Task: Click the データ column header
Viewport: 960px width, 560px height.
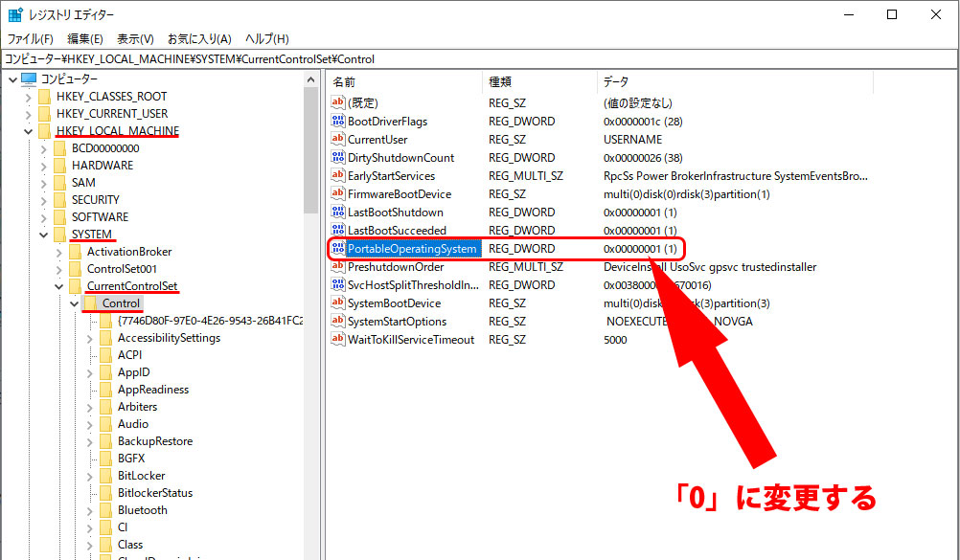Action: tap(735, 81)
